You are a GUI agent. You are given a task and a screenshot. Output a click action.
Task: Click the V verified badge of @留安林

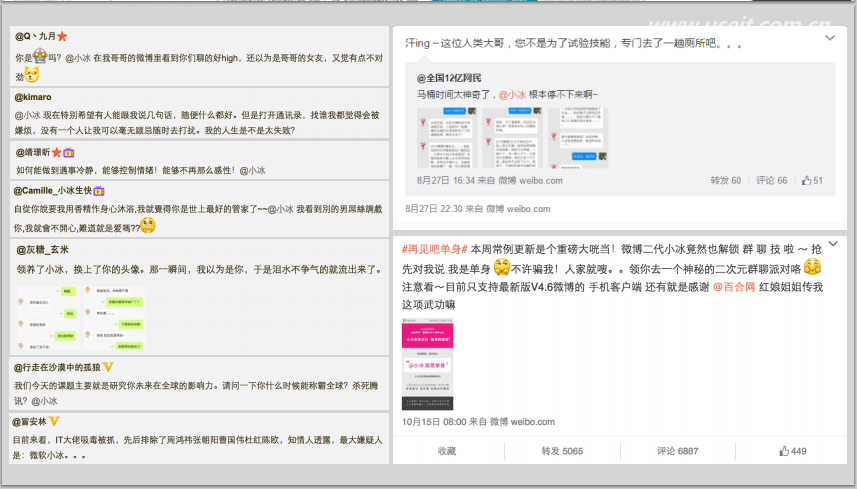pyautogui.click(x=54, y=421)
